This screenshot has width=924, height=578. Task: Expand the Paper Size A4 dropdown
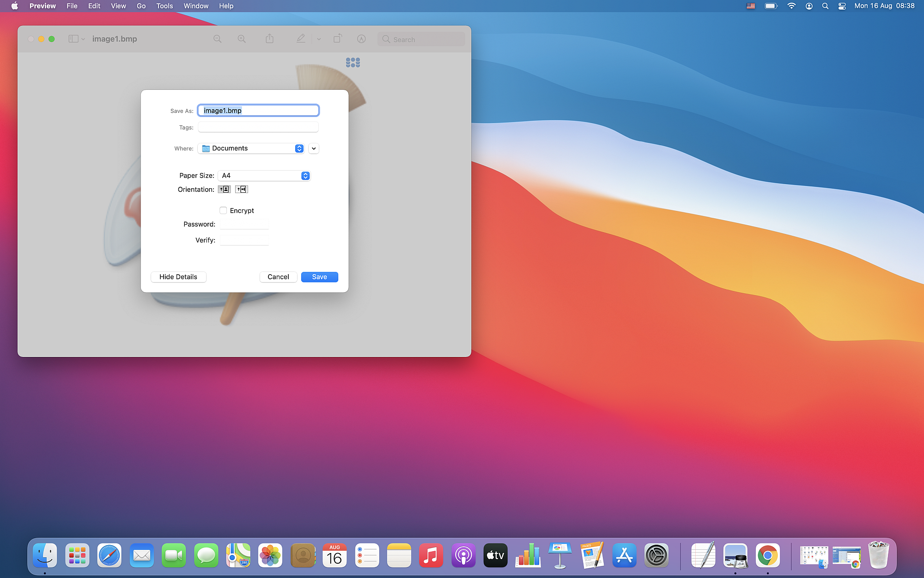click(304, 175)
